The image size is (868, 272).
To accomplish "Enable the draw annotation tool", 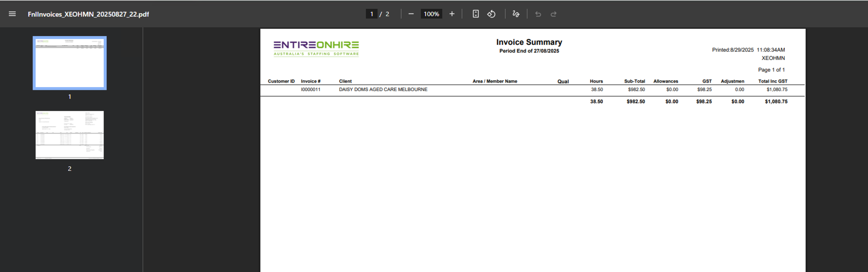I will [516, 14].
